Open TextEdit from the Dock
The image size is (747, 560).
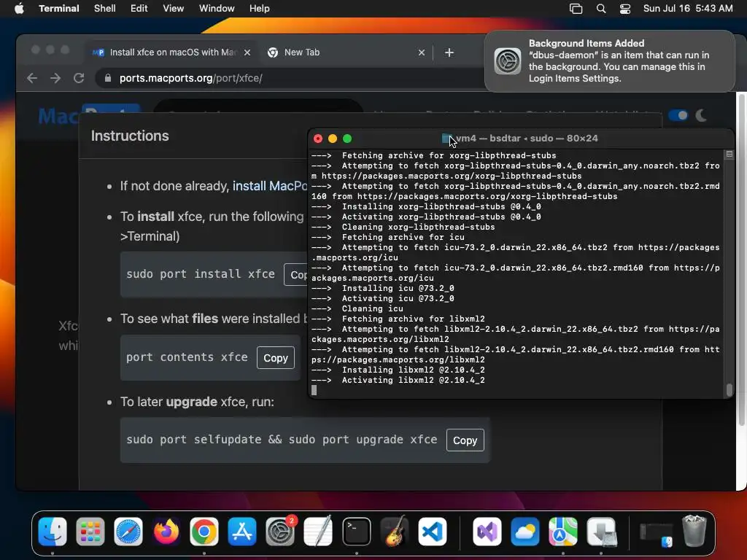[318, 532]
